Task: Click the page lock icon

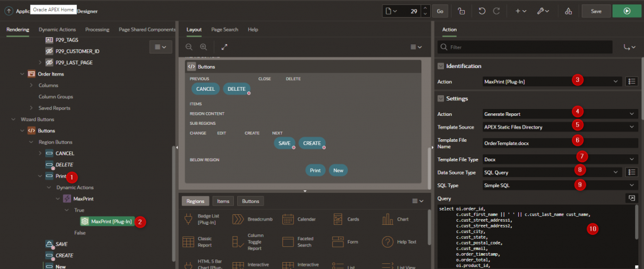Action: [461, 11]
